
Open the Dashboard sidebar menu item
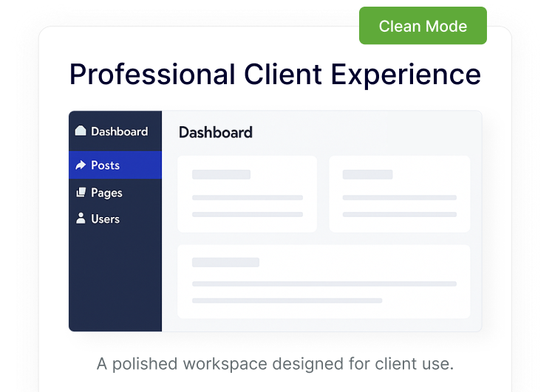[118, 131]
